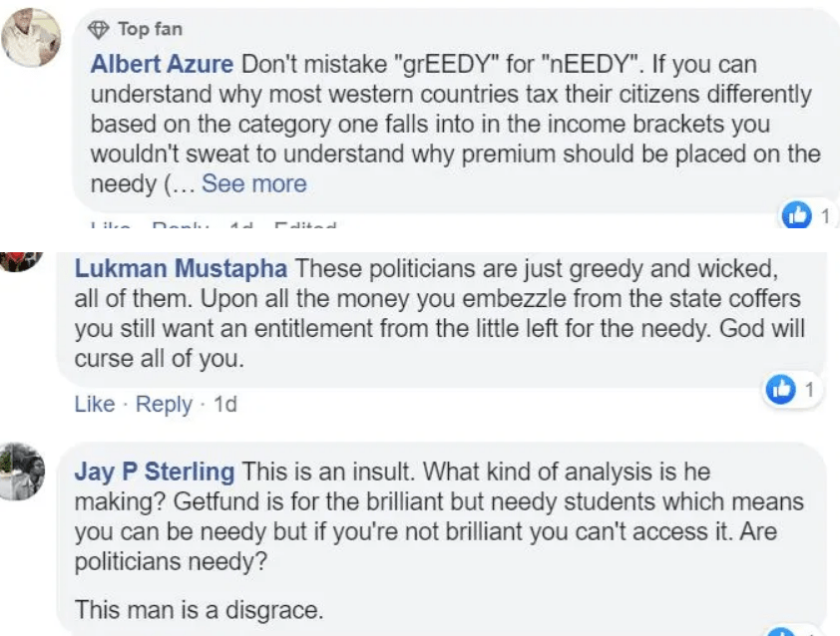Click Albert Azure's comment text bubble

coord(457,111)
